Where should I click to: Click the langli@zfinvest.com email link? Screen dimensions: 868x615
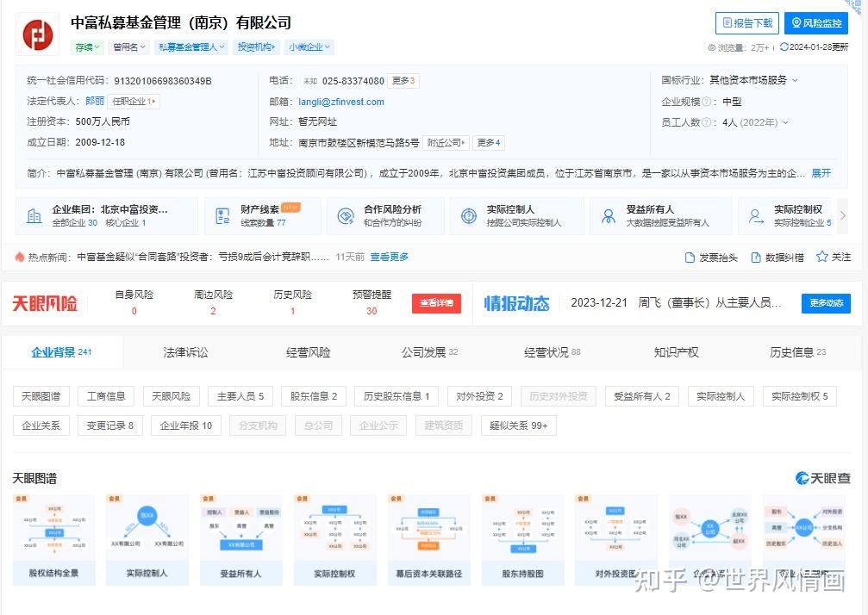341,102
